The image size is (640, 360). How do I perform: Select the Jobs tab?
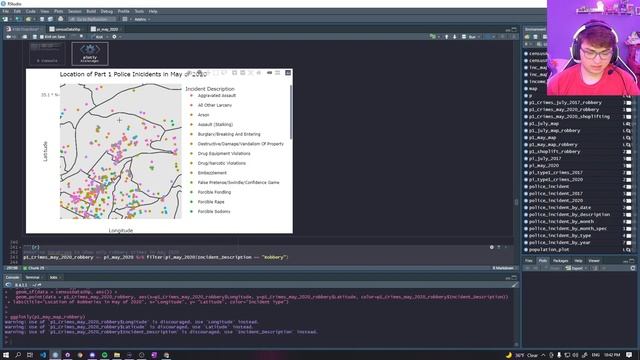(54, 278)
